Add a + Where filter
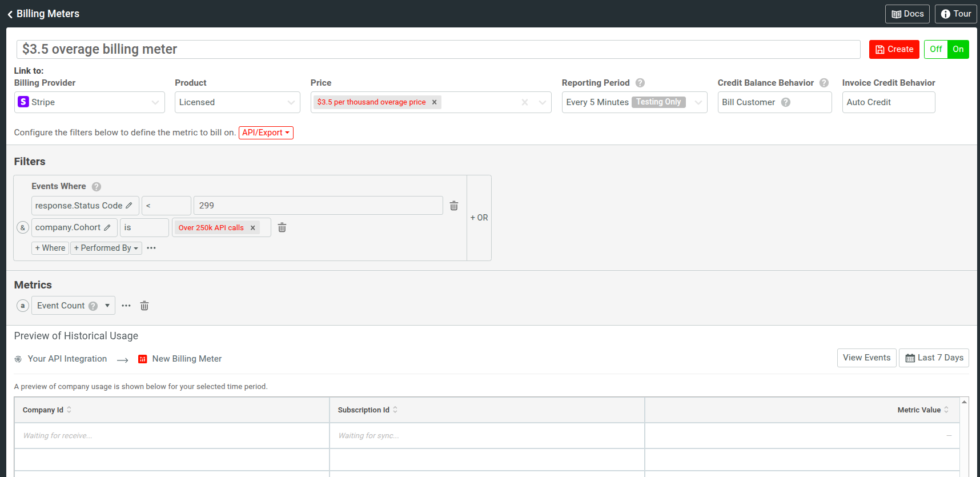Image resolution: width=980 pixels, height=477 pixels. pos(50,248)
